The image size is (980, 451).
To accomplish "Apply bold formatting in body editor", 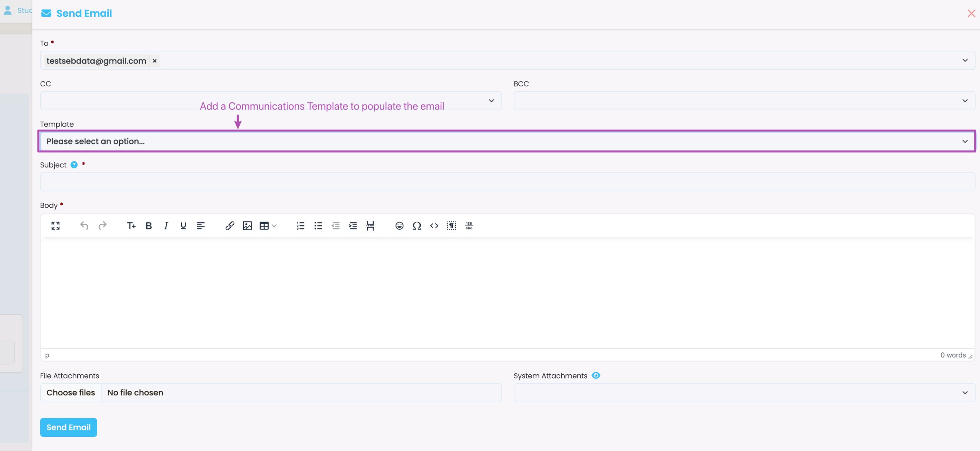I will coord(149,226).
